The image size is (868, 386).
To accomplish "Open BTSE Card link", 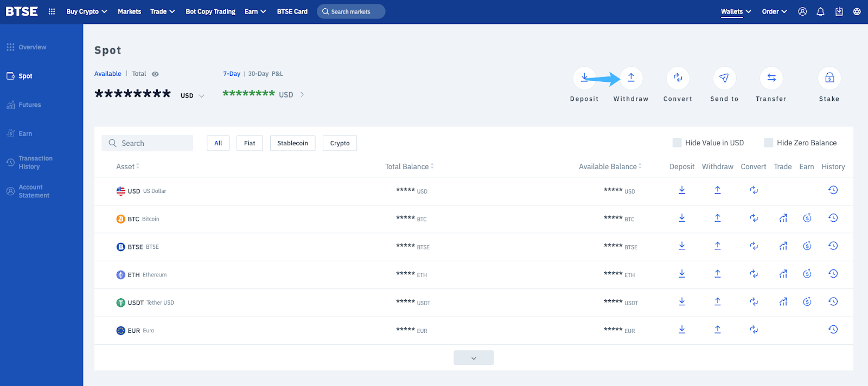I will [292, 11].
